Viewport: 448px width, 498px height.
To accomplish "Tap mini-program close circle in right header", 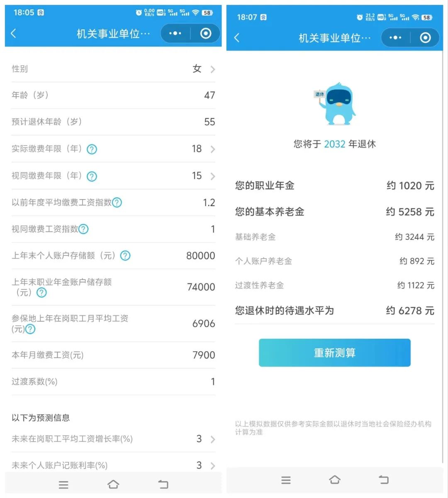I will [x=425, y=38].
